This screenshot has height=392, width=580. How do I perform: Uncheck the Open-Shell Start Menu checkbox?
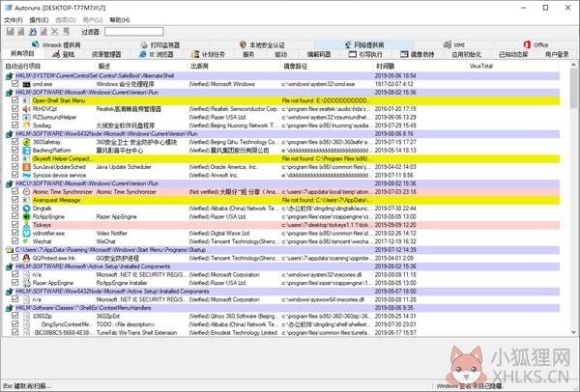(14, 100)
